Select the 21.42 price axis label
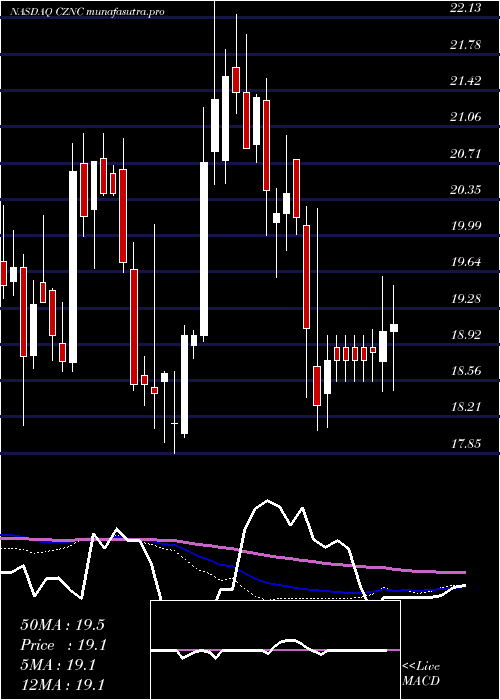Screen dimensions: 500x700 (466, 81)
